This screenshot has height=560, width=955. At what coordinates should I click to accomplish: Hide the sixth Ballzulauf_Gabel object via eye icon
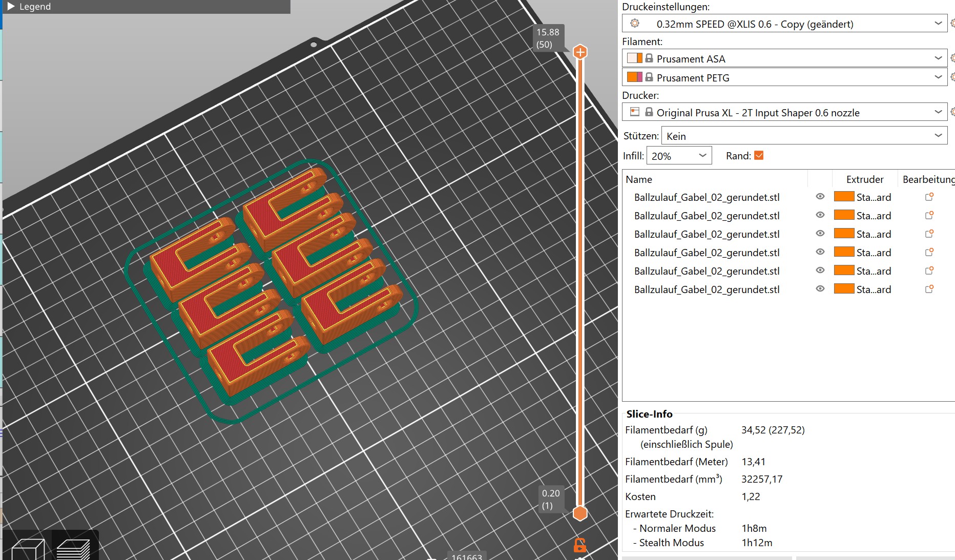820,289
